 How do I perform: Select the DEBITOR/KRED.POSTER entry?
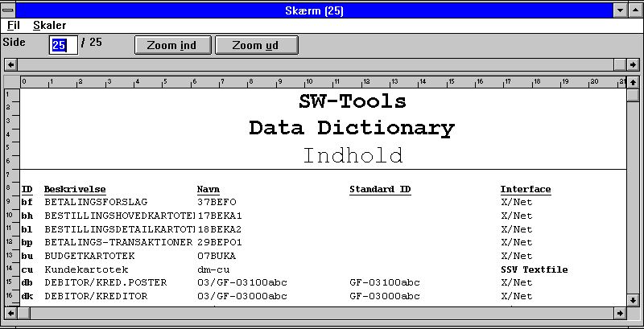coord(105,283)
